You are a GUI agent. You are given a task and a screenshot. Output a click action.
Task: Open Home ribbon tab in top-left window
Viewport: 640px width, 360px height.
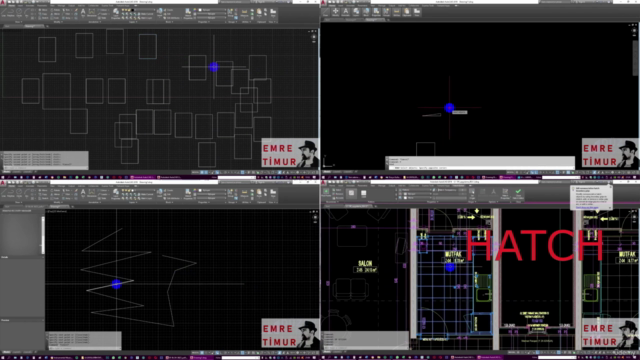point(11,6)
